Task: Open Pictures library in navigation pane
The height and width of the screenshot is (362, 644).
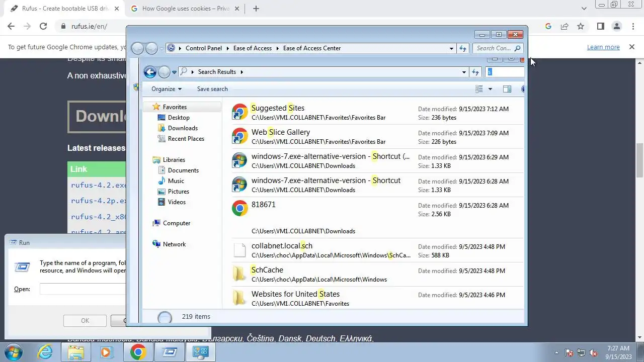Action: [179, 192]
